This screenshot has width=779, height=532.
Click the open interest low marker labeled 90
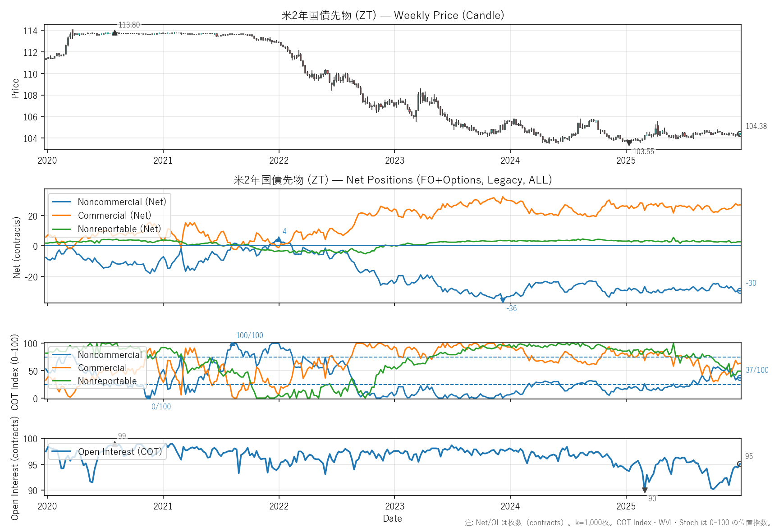pyautogui.click(x=645, y=490)
